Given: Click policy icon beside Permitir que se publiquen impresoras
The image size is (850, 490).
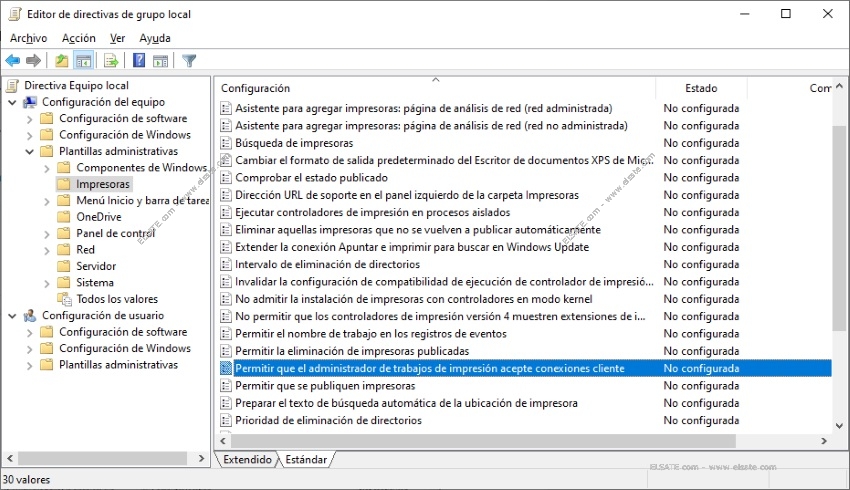Looking at the screenshot, I should (x=226, y=386).
